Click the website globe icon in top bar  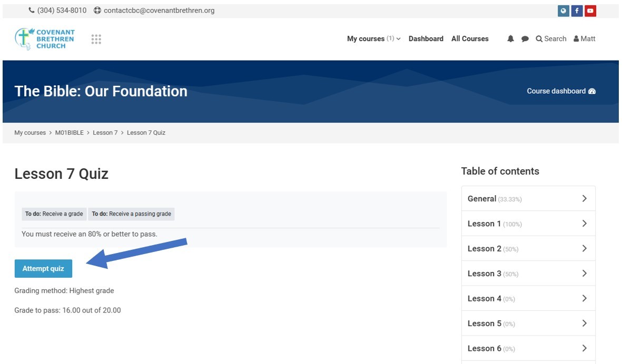564,11
